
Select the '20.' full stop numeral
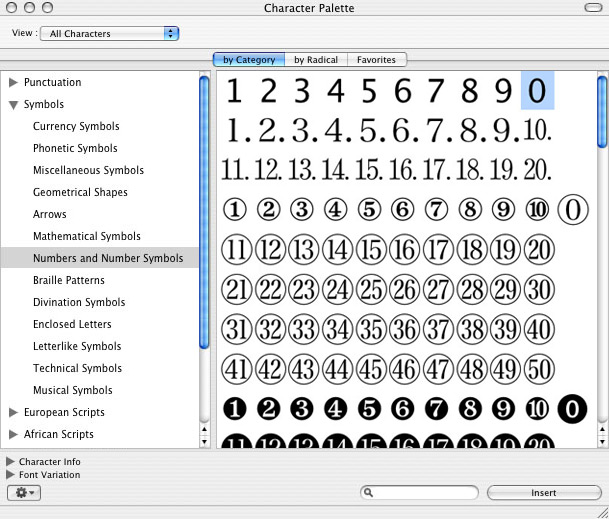point(538,170)
